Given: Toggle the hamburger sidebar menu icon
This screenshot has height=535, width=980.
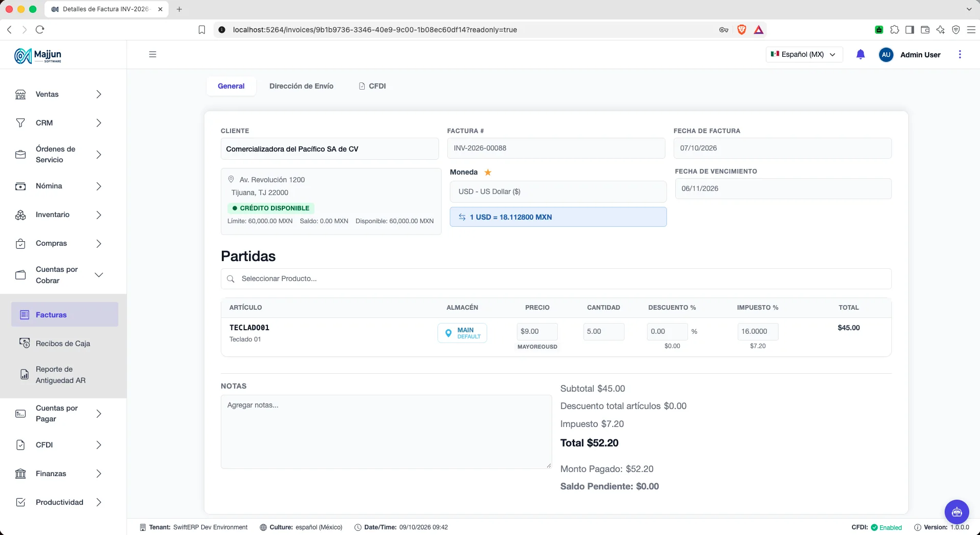Looking at the screenshot, I should [x=153, y=54].
